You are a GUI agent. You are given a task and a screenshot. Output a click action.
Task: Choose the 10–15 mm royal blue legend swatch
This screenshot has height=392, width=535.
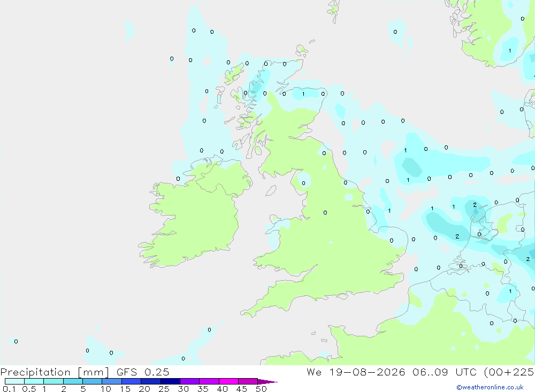[112, 381]
